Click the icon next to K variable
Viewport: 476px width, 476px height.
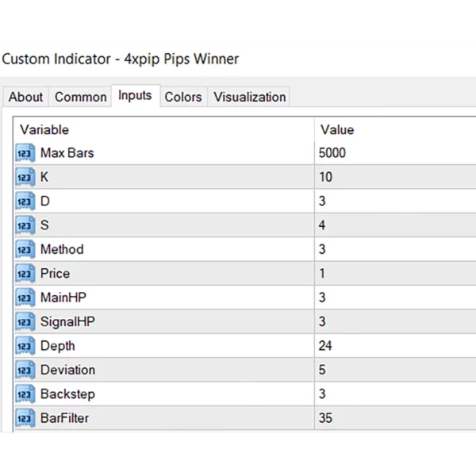pyautogui.click(x=25, y=177)
